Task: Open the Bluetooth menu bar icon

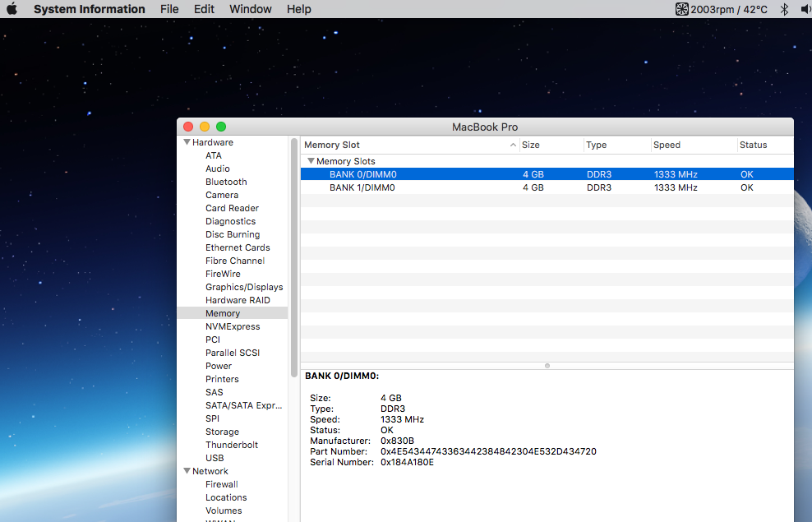Action: 784,9
